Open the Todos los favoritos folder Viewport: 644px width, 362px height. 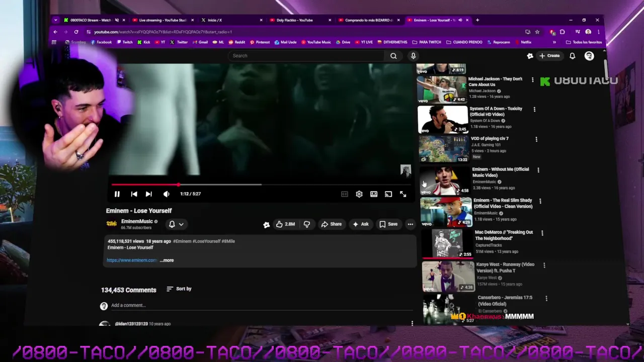(584, 42)
